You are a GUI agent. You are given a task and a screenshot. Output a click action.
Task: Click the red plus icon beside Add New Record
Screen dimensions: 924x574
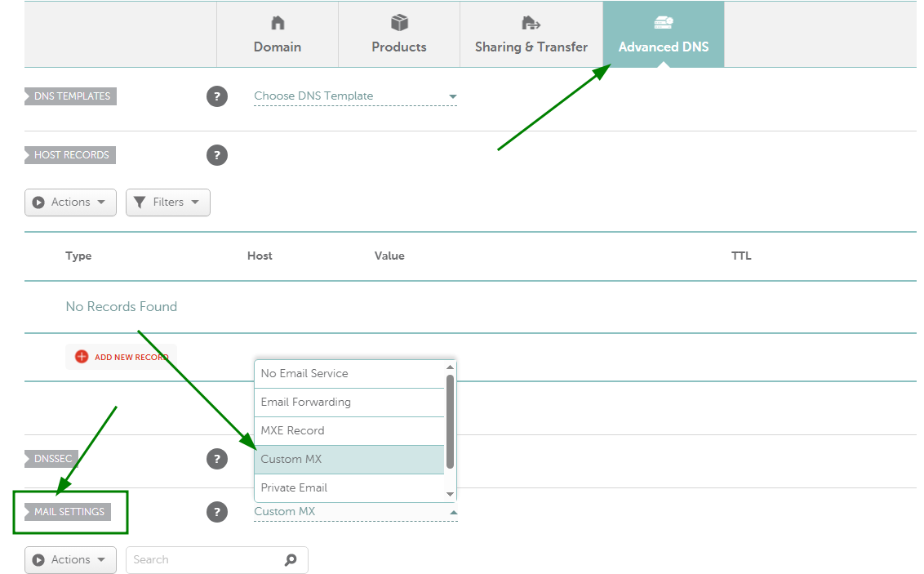(81, 356)
